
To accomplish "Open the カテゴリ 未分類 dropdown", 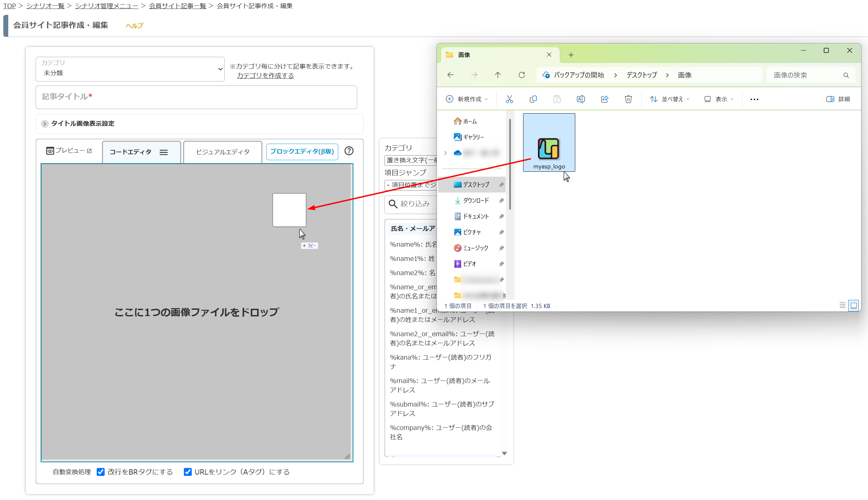I will coord(130,69).
